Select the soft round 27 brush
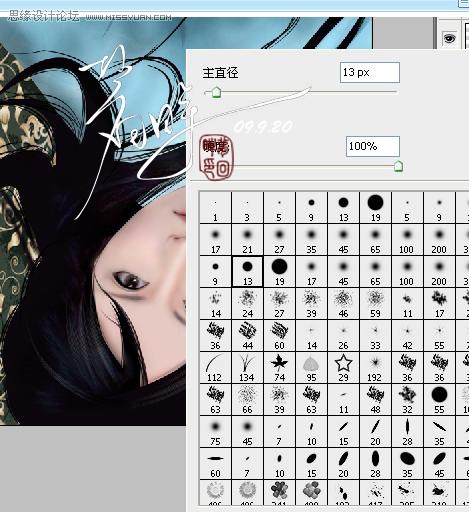This screenshot has height=512, width=469. click(279, 240)
